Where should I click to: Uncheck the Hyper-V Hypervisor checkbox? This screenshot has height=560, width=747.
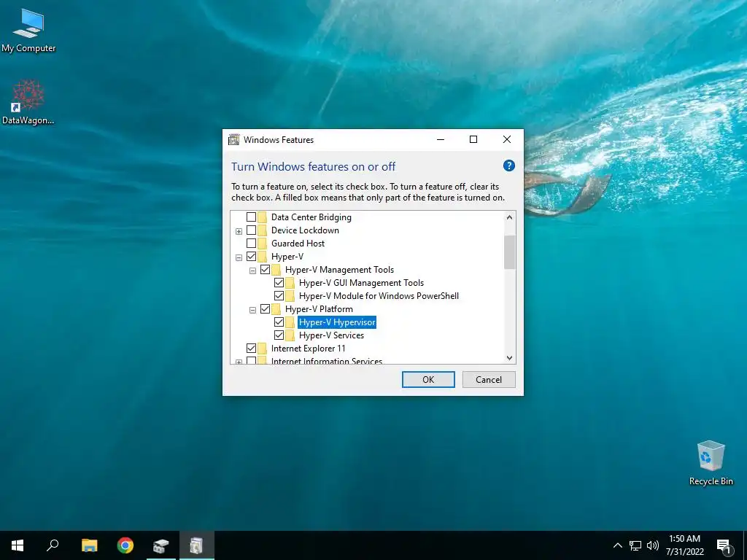click(279, 322)
